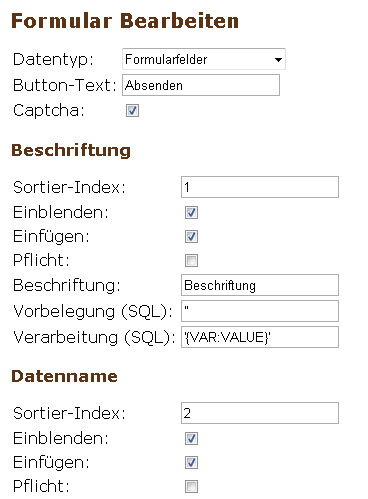Click the Vorbelegung (SQL) input field

[260, 311]
